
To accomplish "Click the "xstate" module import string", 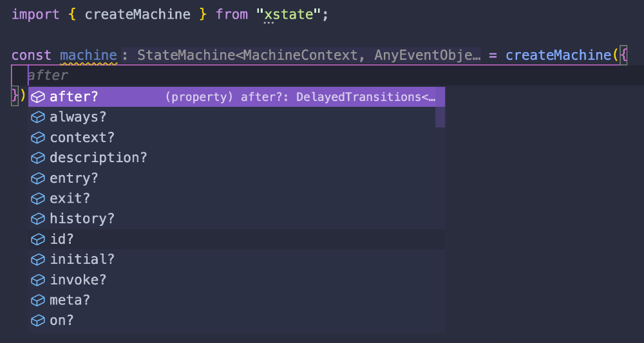I will (x=291, y=14).
